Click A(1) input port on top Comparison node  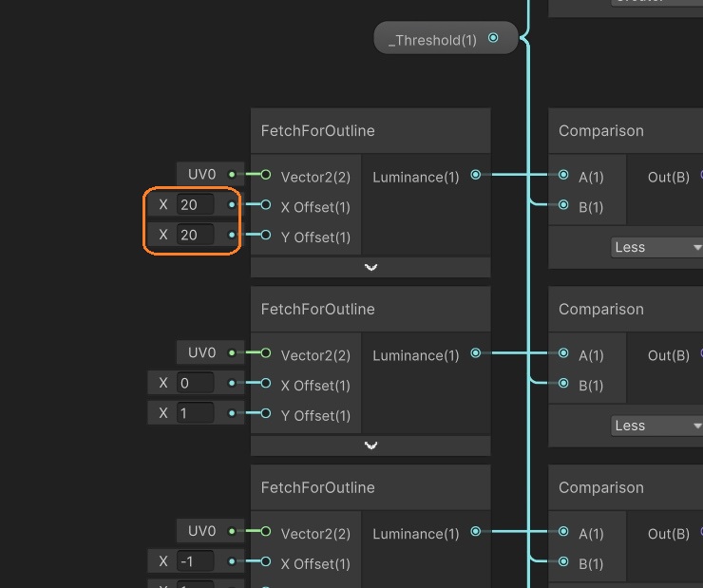pyautogui.click(x=564, y=175)
